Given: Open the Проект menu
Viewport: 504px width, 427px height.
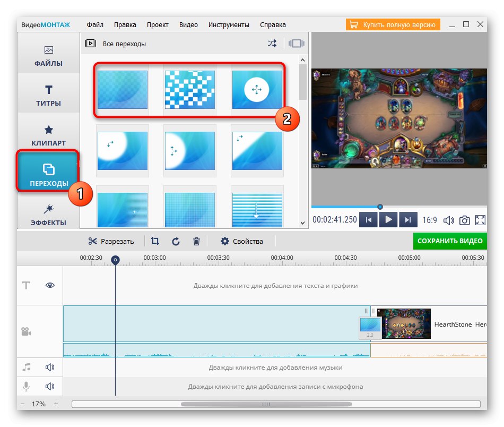Looking at the screenshot, I should point(158,25).
